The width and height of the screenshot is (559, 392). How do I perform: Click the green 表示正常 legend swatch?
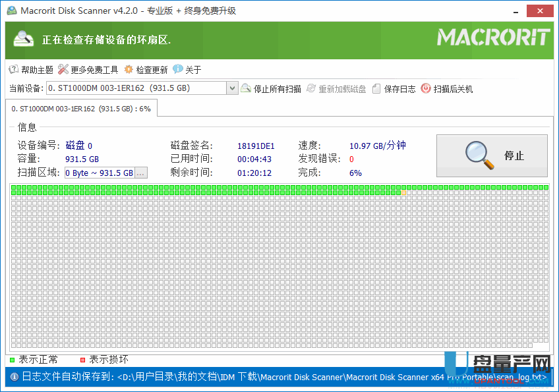pyautogui.click(x=12, y=360)
